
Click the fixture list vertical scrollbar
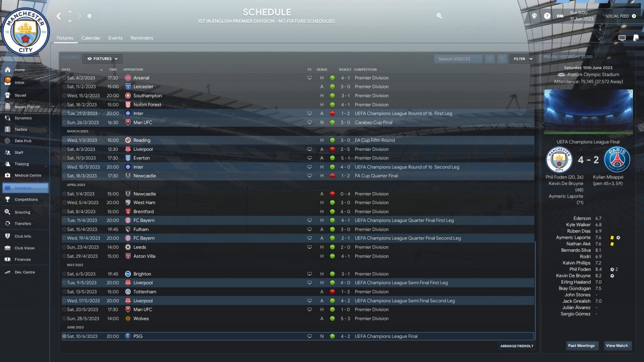coord(535,290)
